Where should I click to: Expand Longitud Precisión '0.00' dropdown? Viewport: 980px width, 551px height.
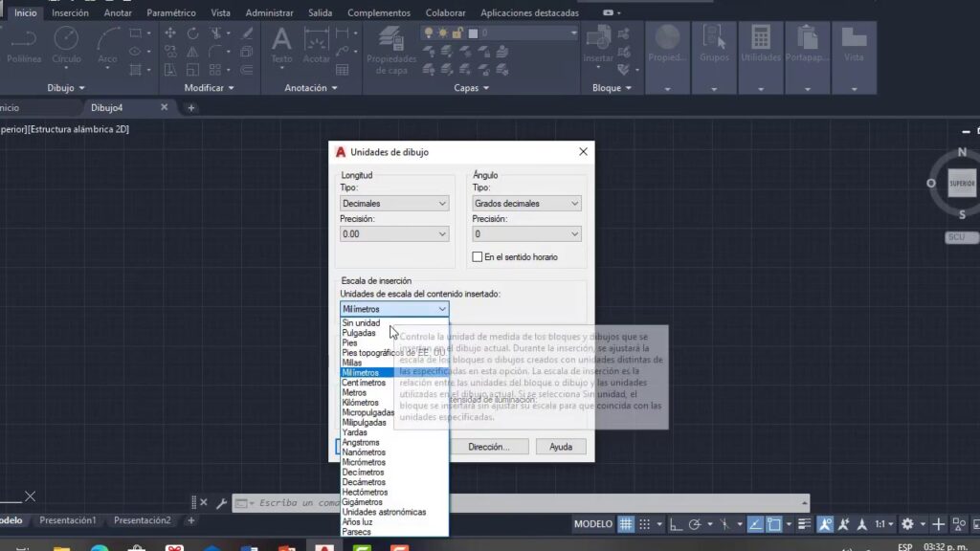click(394, 234)
